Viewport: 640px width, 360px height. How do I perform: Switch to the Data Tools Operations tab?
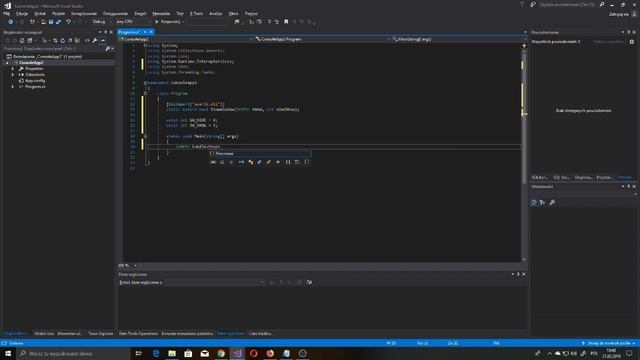[138, 334]
